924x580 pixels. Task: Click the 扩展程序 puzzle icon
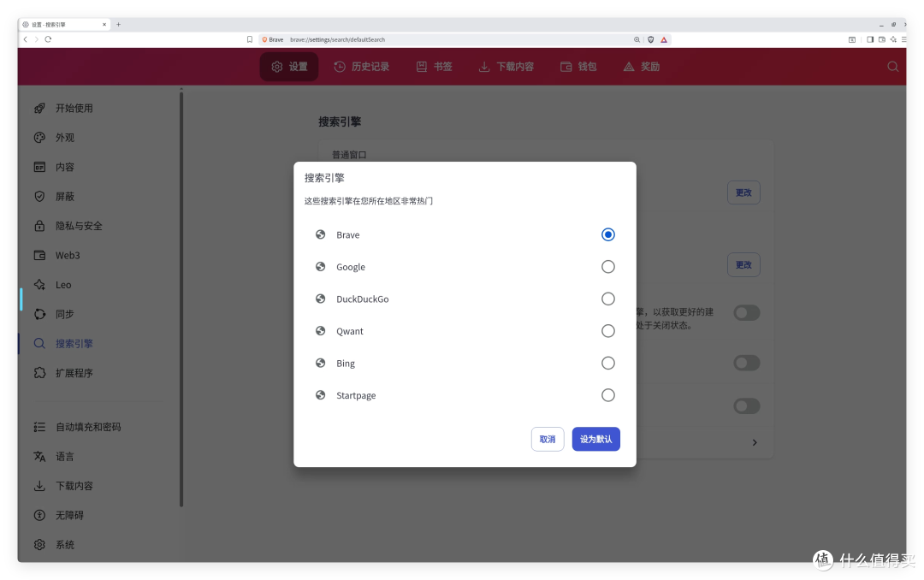point(39,373)
